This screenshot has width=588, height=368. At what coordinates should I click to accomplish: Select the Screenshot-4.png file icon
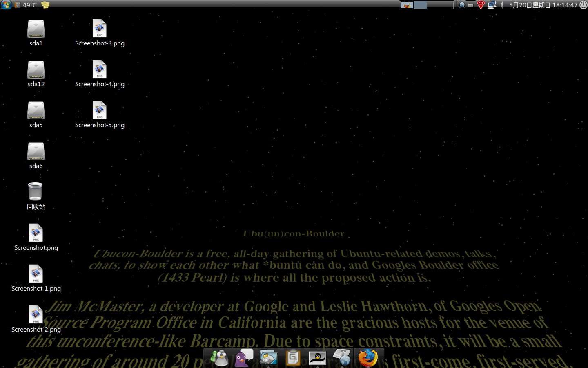click(100, 74)
